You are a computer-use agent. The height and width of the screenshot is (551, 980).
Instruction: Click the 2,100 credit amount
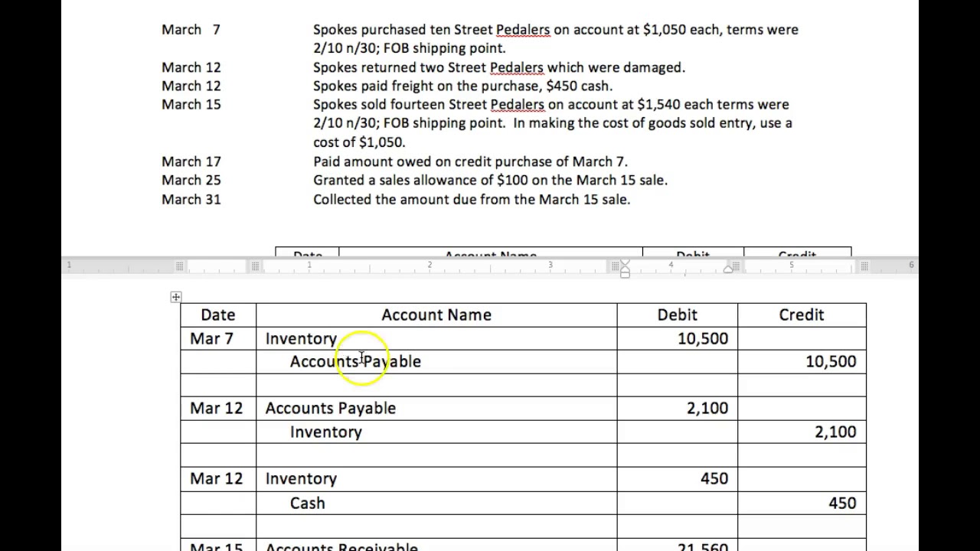[835, 432]
